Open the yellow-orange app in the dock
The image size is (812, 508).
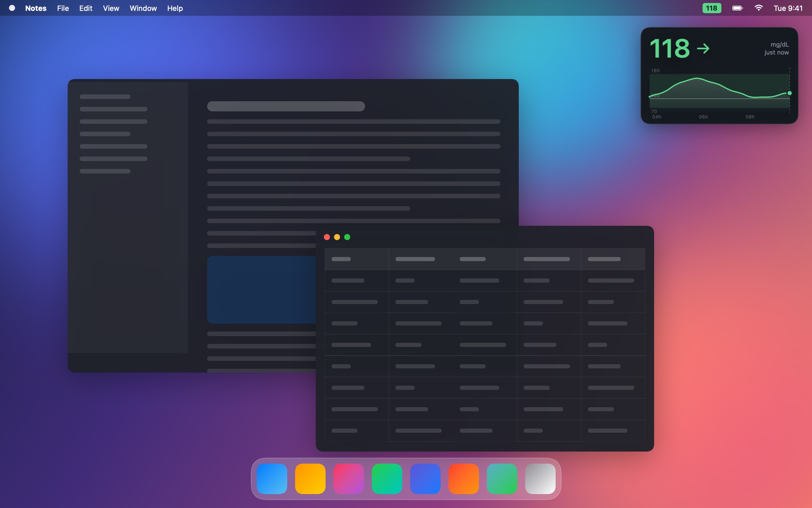pyautogui.click(x=310, y=479)
